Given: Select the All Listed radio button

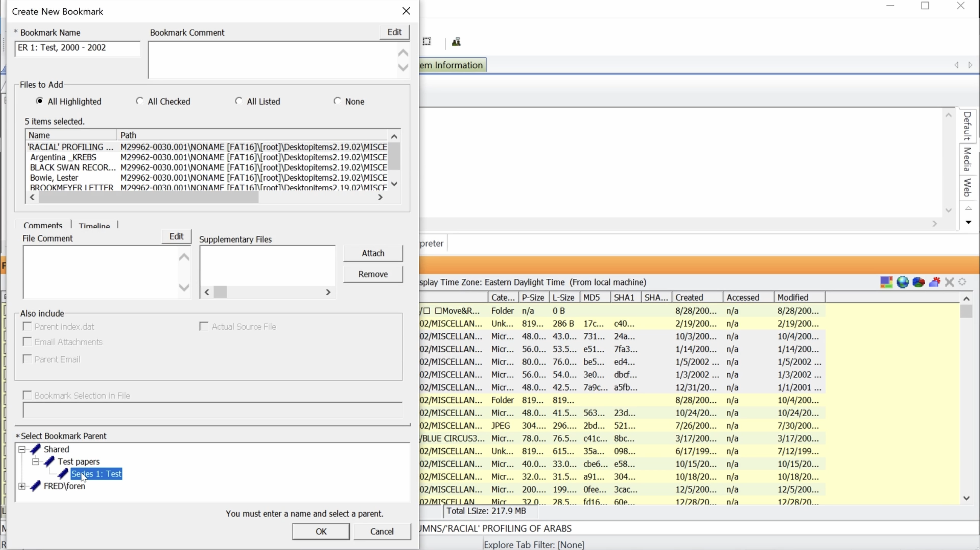Looking at the screenshot, I should 239,101.
